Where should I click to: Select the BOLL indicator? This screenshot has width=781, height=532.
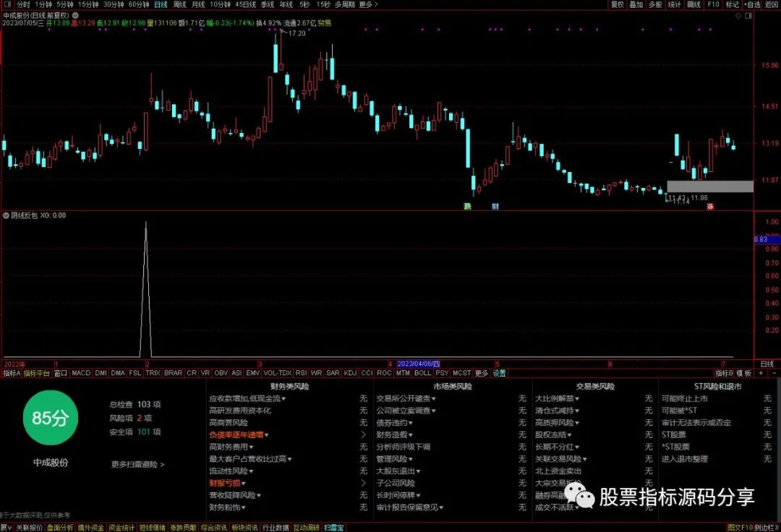tap(423, 373)
